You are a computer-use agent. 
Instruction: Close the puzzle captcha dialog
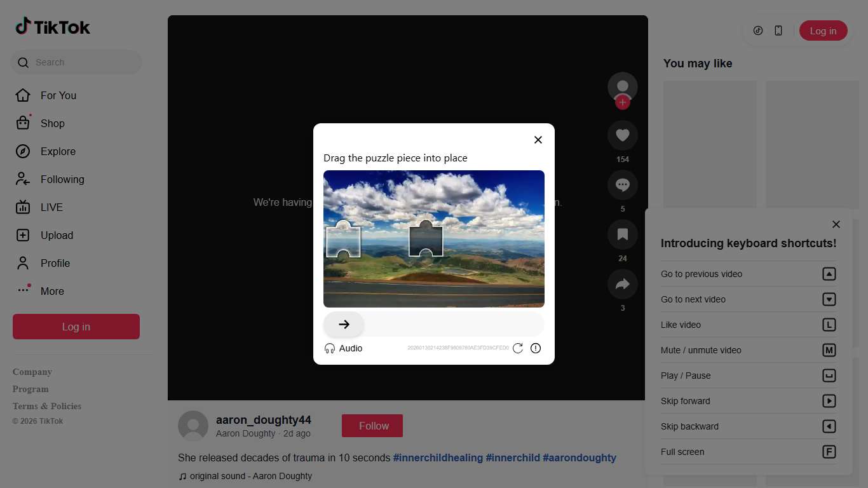click(538, 140)
